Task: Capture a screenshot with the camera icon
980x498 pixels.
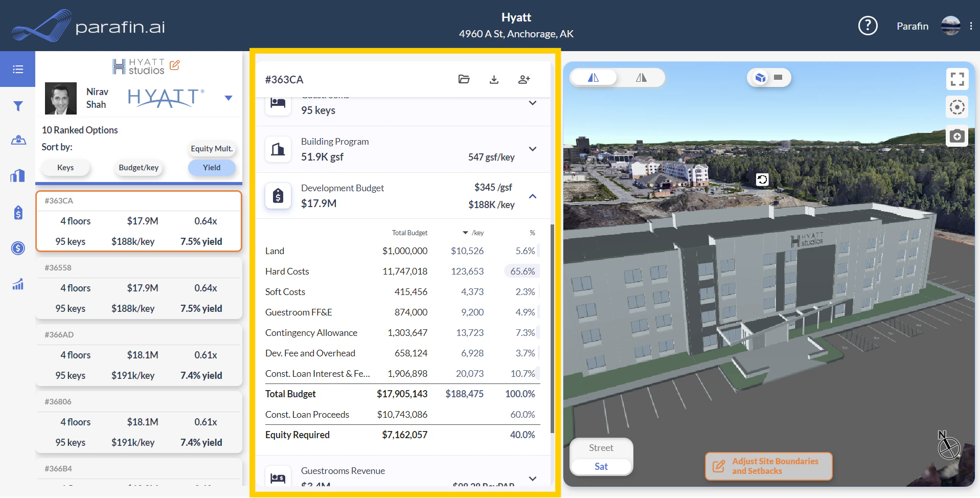Action: (x=957, y=135)
